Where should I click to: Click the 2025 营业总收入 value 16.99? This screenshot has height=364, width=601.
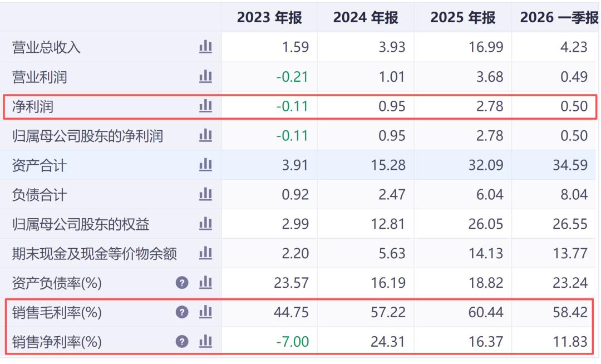pyautogui.click(x=486, y=47)
